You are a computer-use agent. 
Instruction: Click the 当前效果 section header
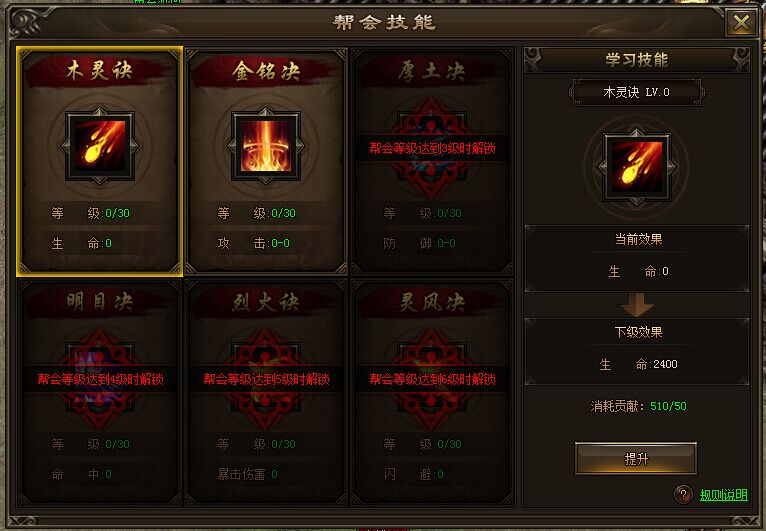point(638,239)
